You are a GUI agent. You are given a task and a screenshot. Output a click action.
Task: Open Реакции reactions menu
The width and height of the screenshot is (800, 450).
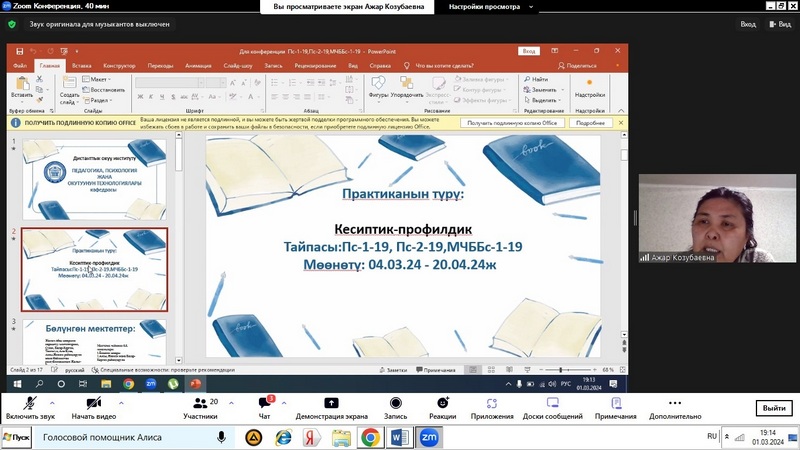click(442, 407)
